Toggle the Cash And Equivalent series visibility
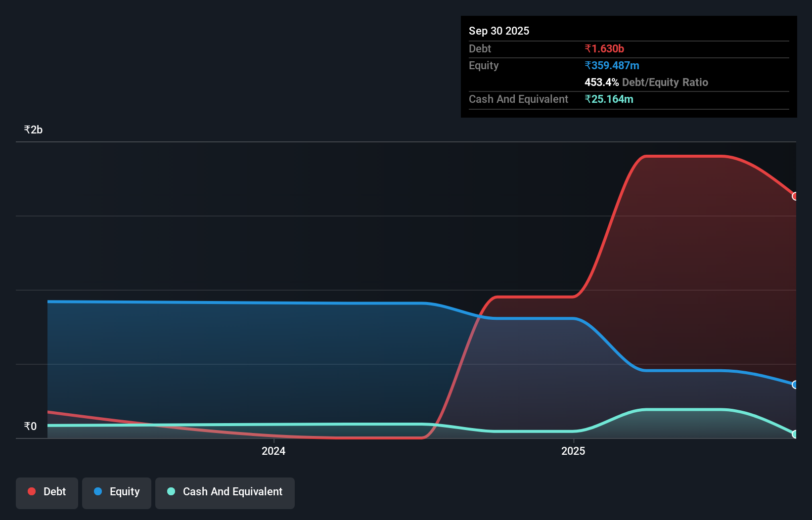Screen dimensions: 812x520 click(225, 492)
